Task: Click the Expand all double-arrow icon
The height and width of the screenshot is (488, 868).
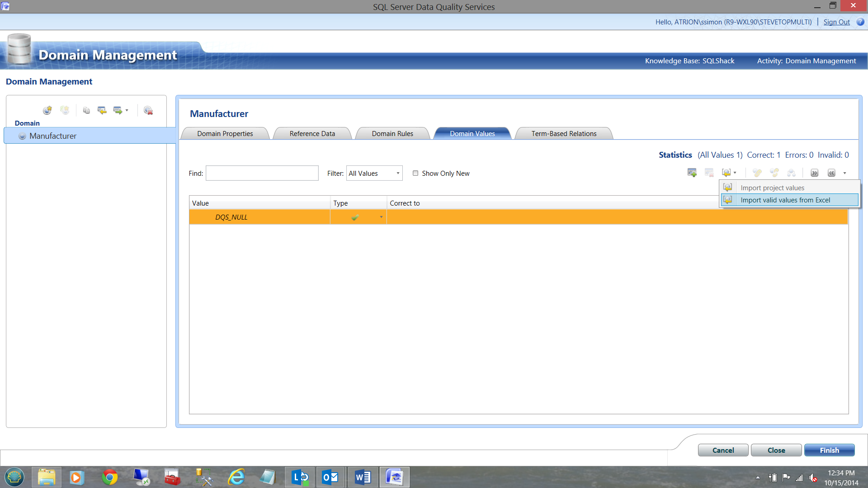Action: pyautogui.click(x=814, y=173)
